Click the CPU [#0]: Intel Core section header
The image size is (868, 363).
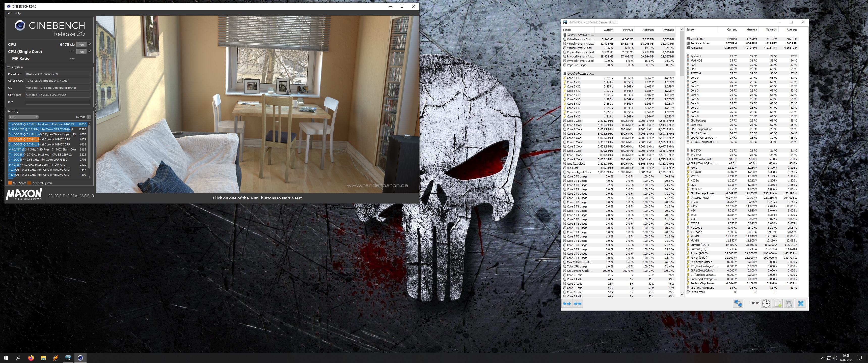tap(619, 73)
